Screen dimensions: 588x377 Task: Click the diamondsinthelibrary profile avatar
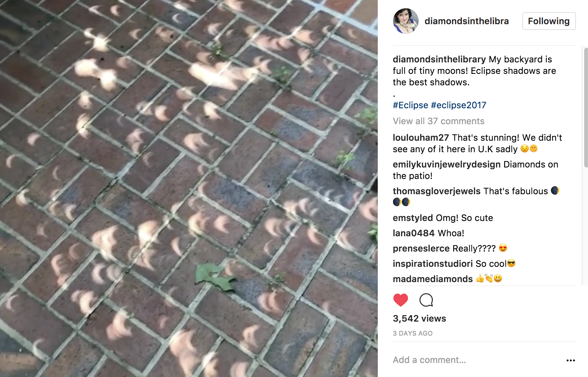pos(405,21)
